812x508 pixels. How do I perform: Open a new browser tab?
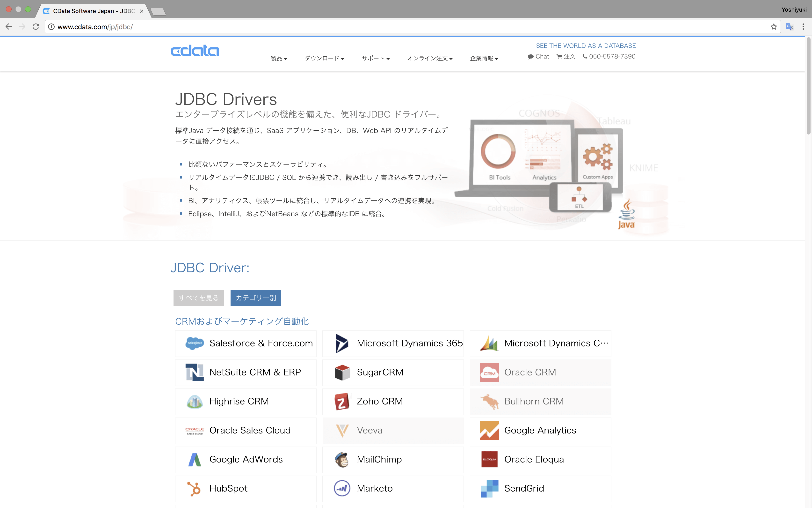[158, 12]
